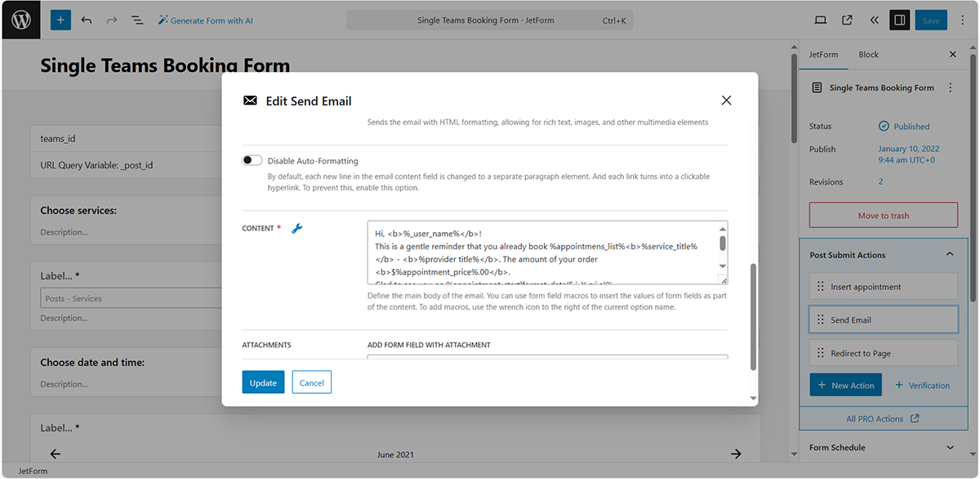
Task: Click Generate Form with AI
Action: click(x=206, y=20)
